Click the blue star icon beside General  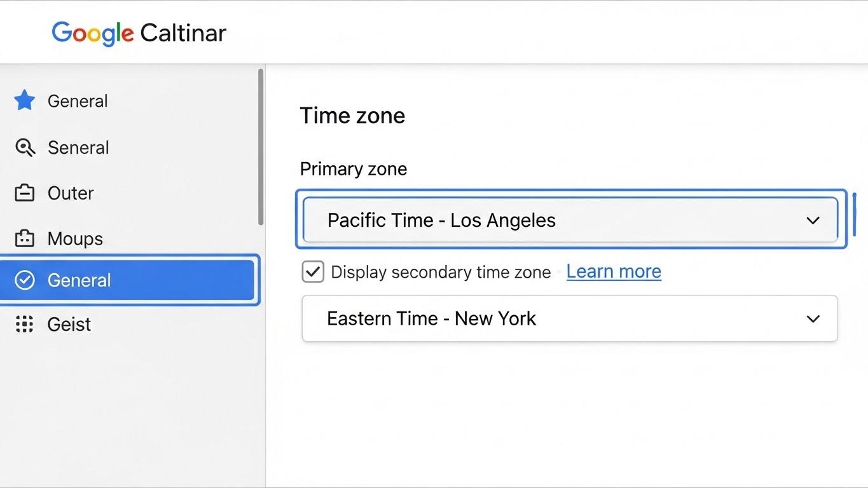point(25,100)
